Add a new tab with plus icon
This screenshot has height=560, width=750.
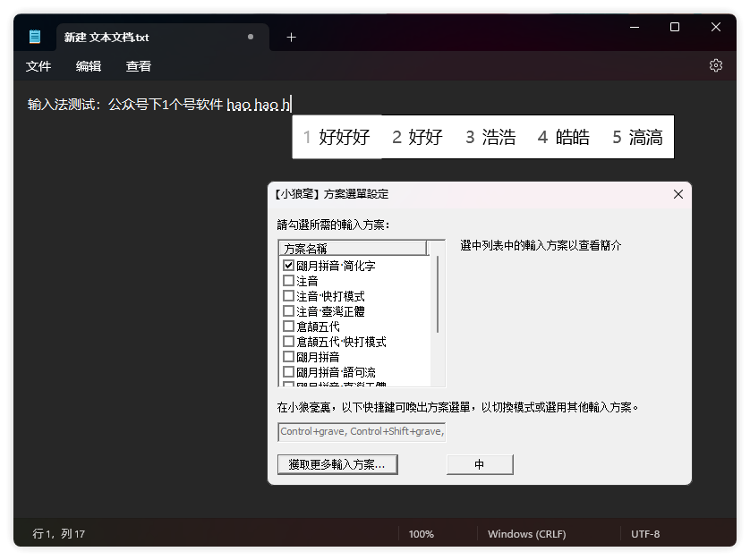(291, 37)
